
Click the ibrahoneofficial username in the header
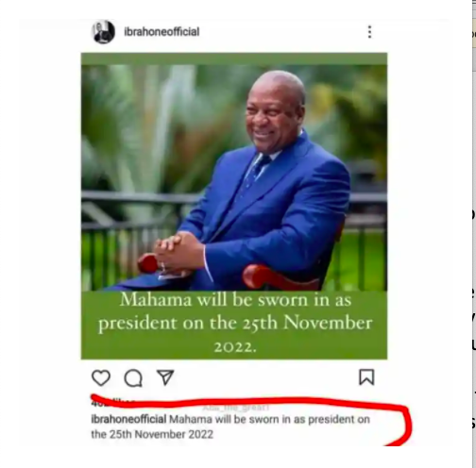(161, 32)
